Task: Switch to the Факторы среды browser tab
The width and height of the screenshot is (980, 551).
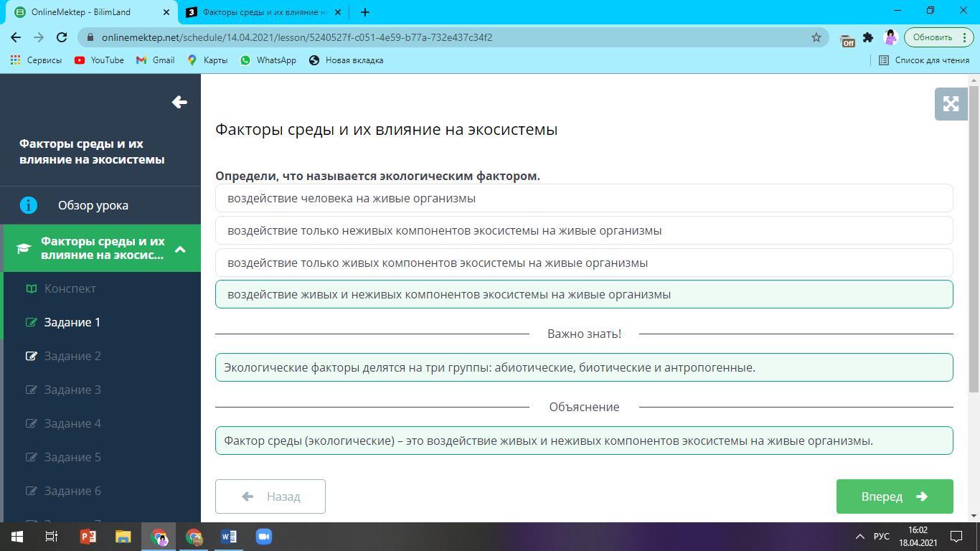Action: tap(263, 12)
